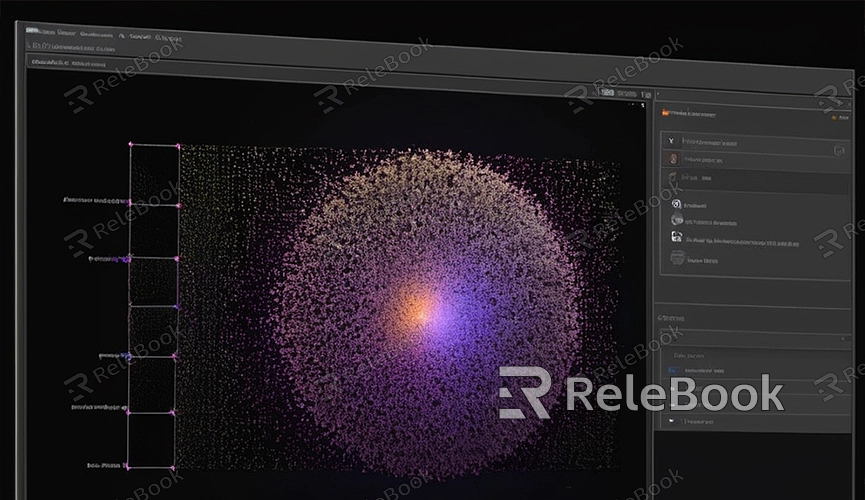Click the white document icon in the right panel
This screenshot has width=865, height=500.
677,237
